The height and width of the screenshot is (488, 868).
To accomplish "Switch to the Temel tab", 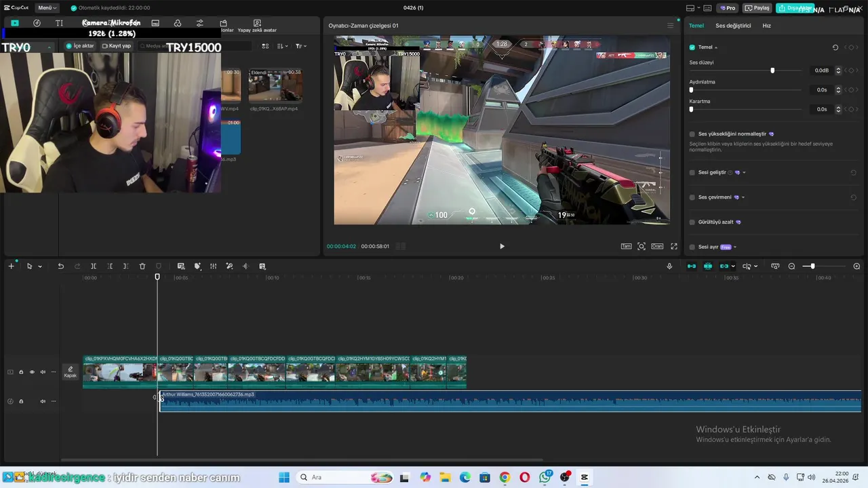I will (696, 26).
